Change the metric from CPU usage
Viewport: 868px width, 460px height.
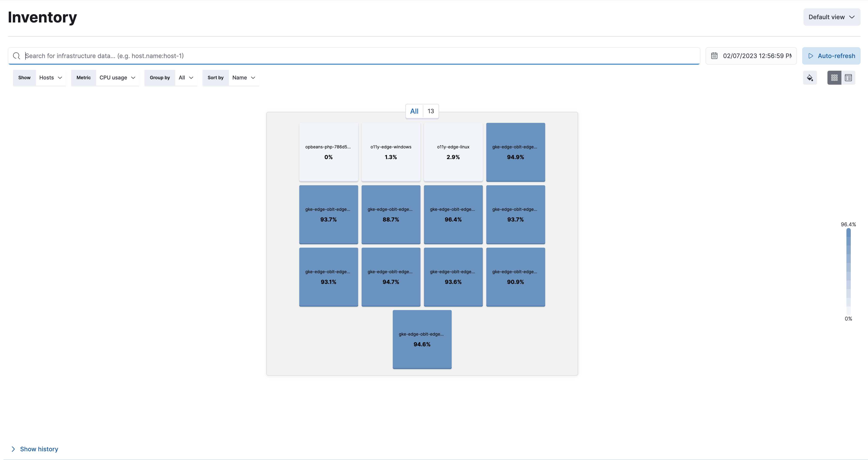(x=117, y=77)
